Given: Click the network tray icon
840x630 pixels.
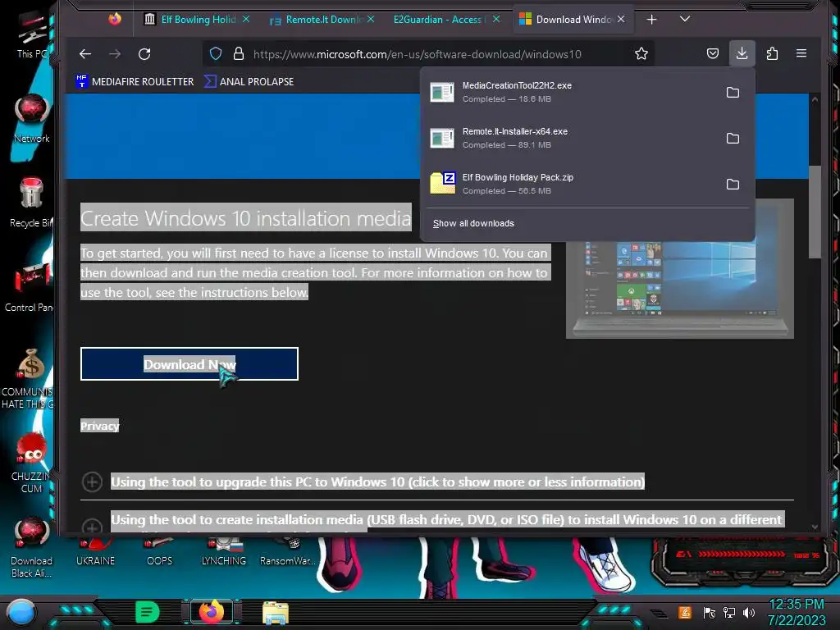Looking at the screenshot, I should pyautogui.click(x=729, y=612).
